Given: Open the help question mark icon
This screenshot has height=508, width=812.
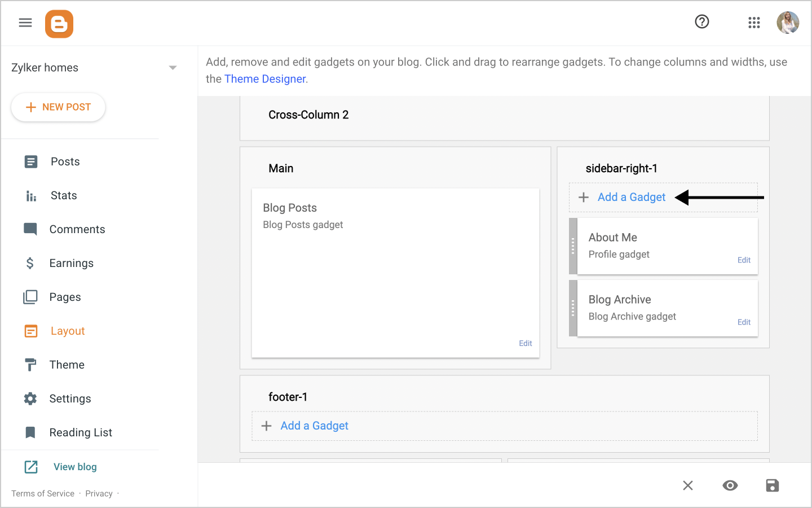Looking at the screenshot, I should 701,22.
